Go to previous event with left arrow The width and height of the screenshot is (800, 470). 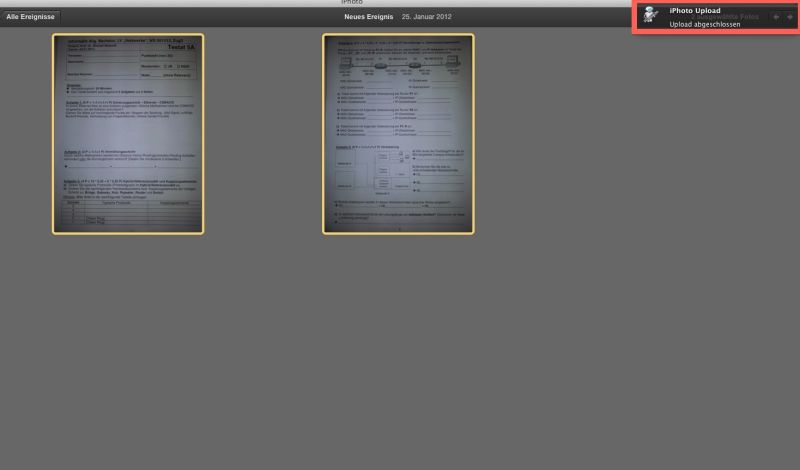(775, 17)
